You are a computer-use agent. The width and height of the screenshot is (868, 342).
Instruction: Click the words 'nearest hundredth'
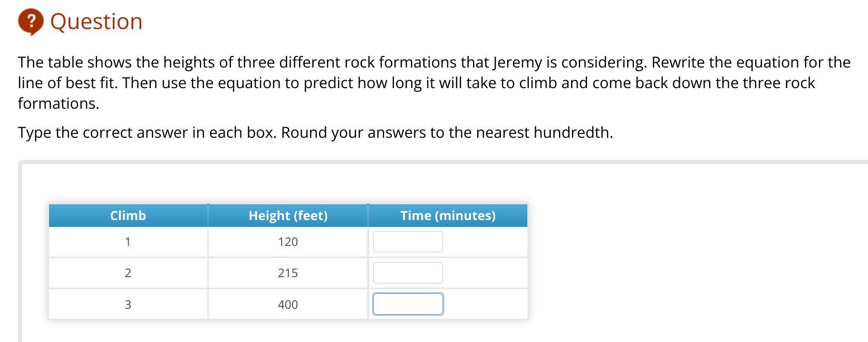(x=543, y=132)
